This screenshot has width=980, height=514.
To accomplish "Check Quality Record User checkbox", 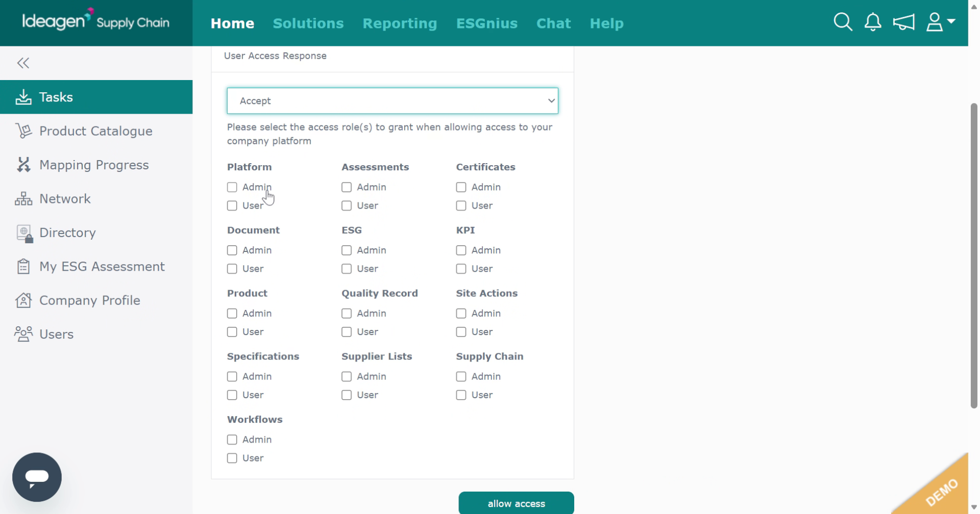I will click(x=347, y=332).
